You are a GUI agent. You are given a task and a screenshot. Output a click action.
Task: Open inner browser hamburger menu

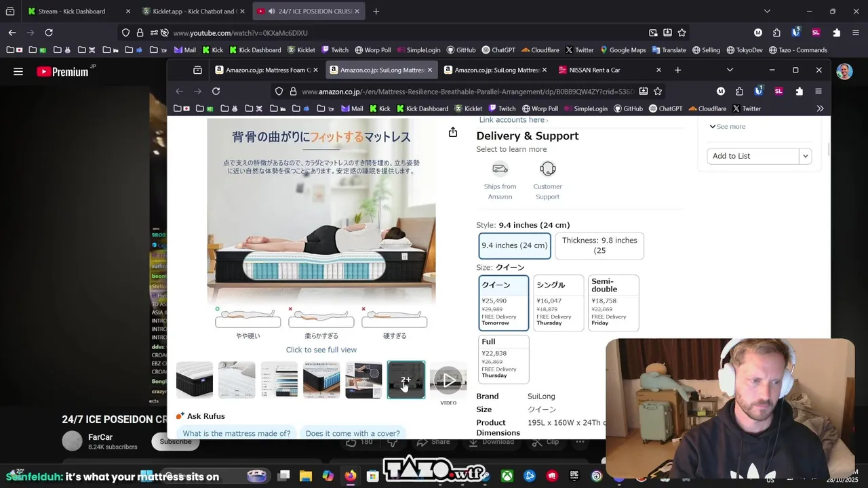coord(818,91)
